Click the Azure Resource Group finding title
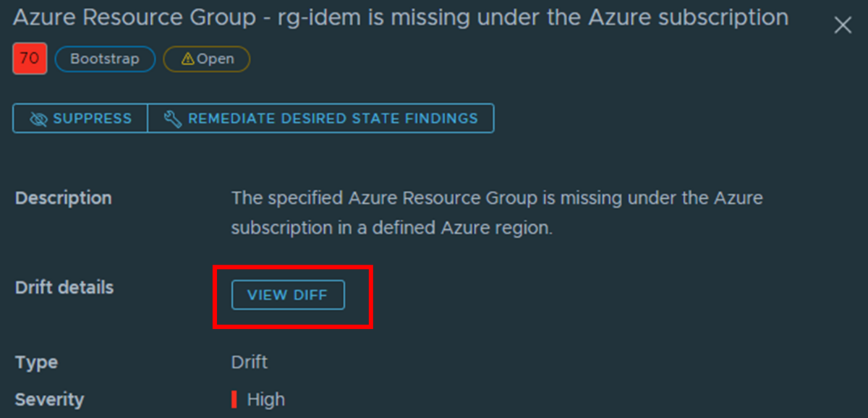Image resolution: width=868 pixels, height=418 pixels. point(401,18)
